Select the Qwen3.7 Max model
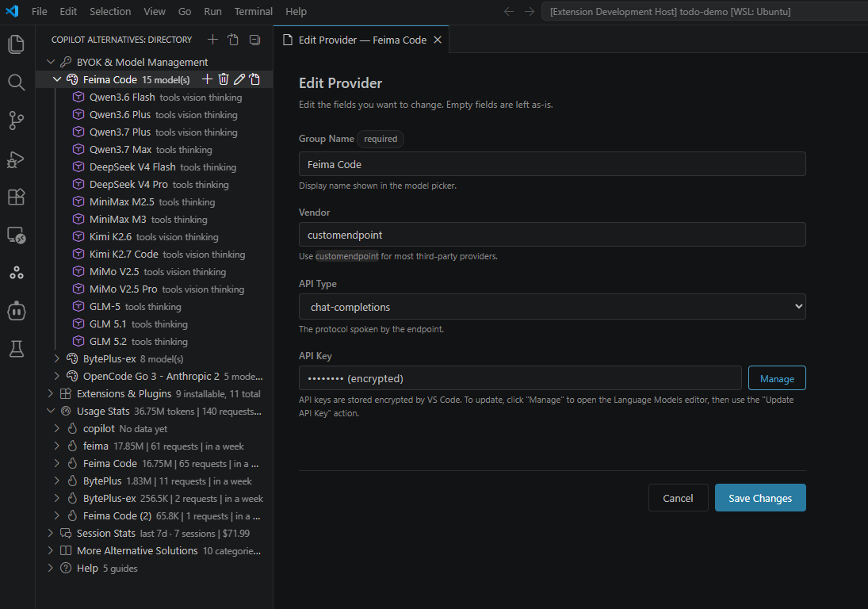The height and width of the screenshot is (609, 868). click(x=154, y=150)
